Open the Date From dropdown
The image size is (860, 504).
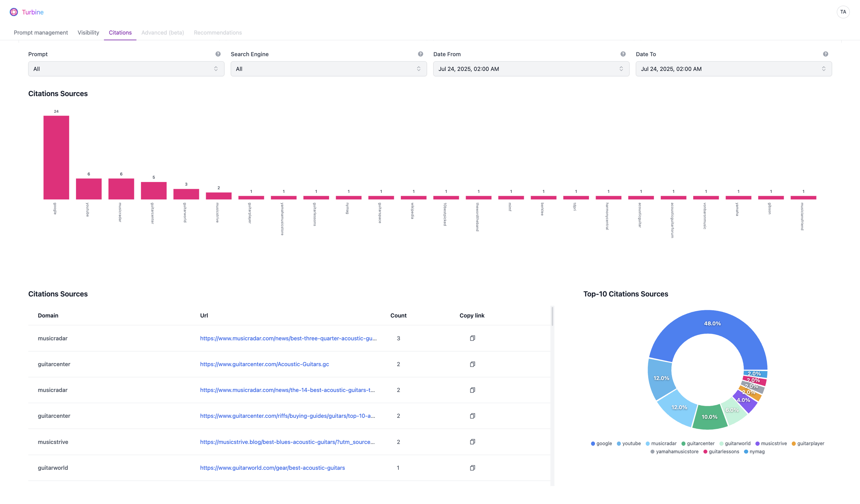pos(531,69)
